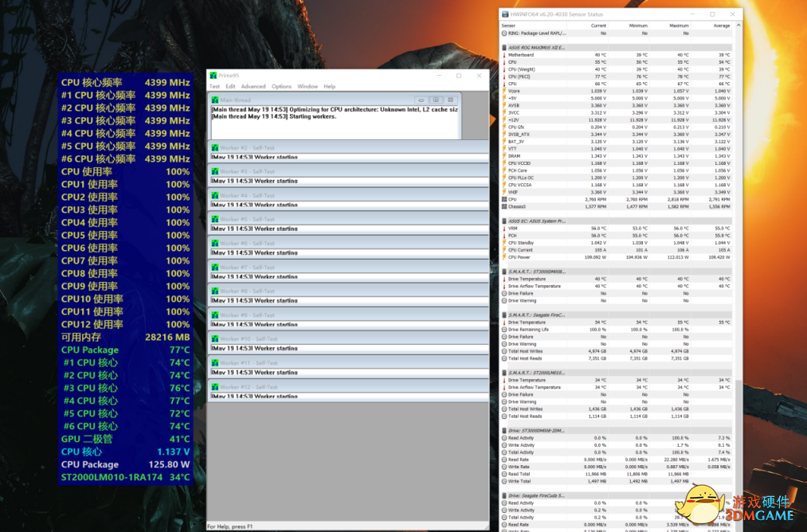Click the Worker #3 Self-Test window icon
The height and width of the screenshot is (532, 807).
(x=215, y=171)
